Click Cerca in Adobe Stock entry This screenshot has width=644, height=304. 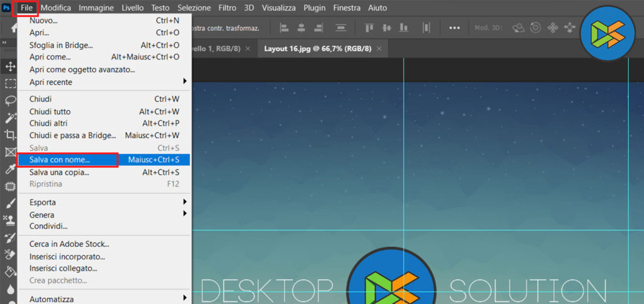(69, 244)
